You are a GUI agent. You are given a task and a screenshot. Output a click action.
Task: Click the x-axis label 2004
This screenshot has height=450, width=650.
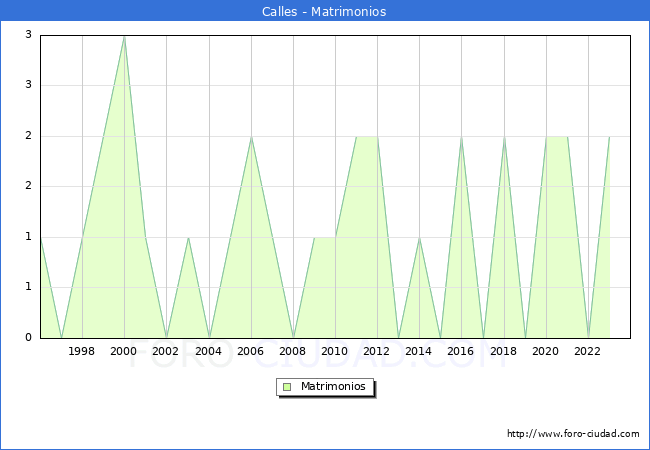[209, 351]
